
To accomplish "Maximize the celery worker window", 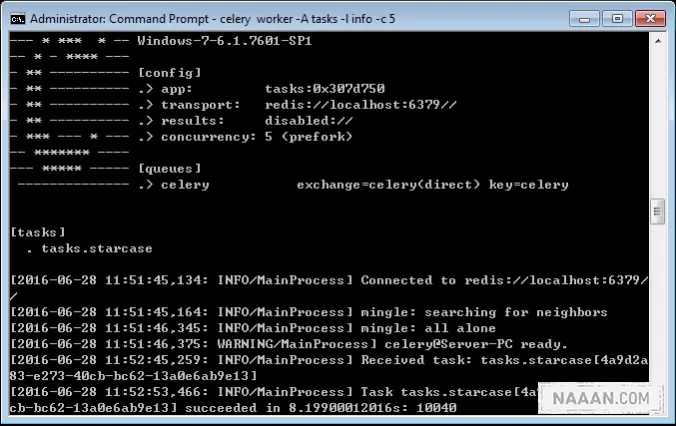I will click(x=617, y=19).
